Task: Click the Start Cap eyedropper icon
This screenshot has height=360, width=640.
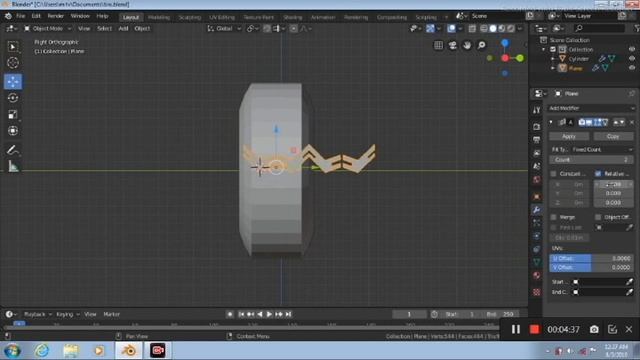Action: (629, 282)
